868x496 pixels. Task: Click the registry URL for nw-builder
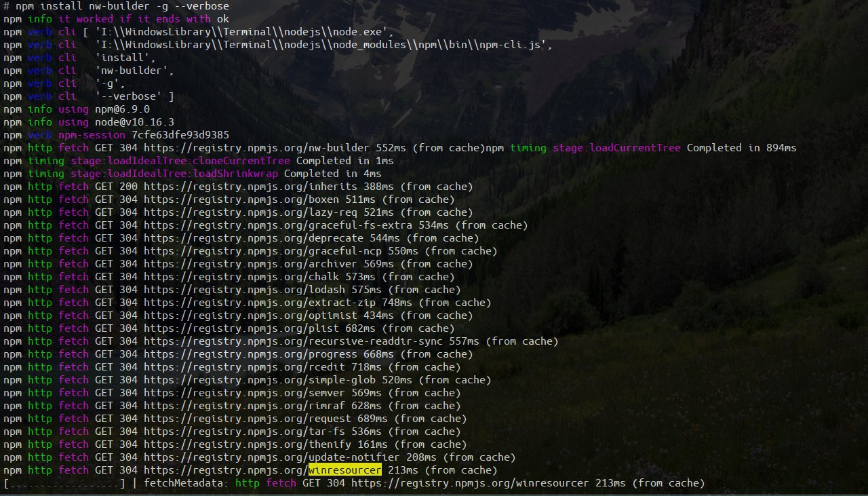(256, 148)
